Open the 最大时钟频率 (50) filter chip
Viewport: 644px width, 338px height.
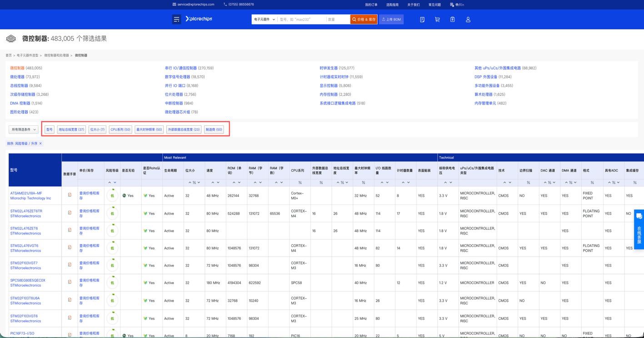coord(149,129)
